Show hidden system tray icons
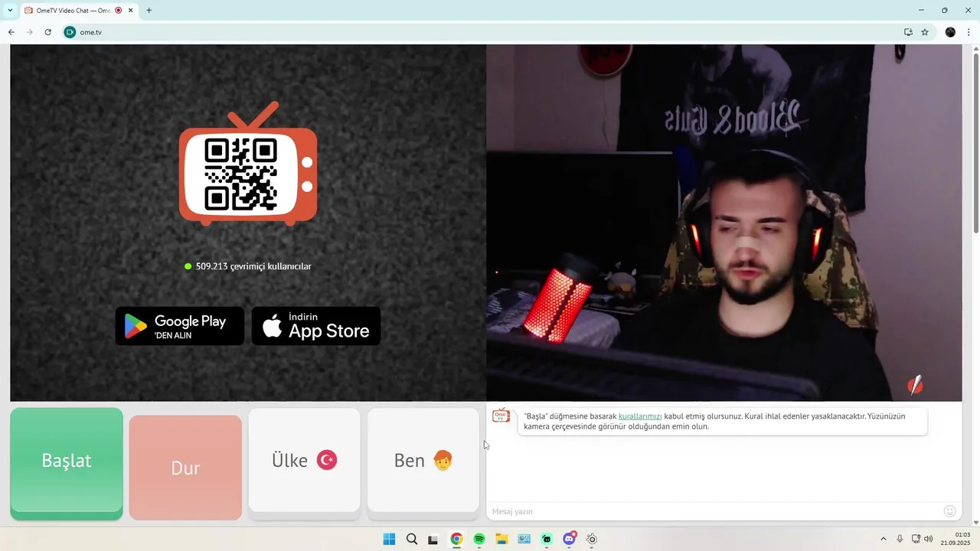The image size is (980, 551). [883, 539]
